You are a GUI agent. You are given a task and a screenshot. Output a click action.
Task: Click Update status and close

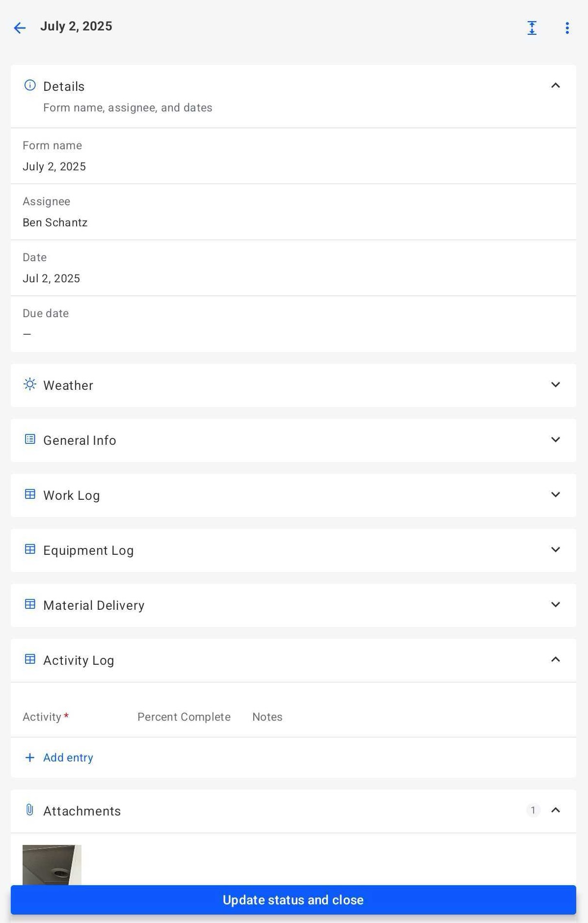click(x=293, y=900)
